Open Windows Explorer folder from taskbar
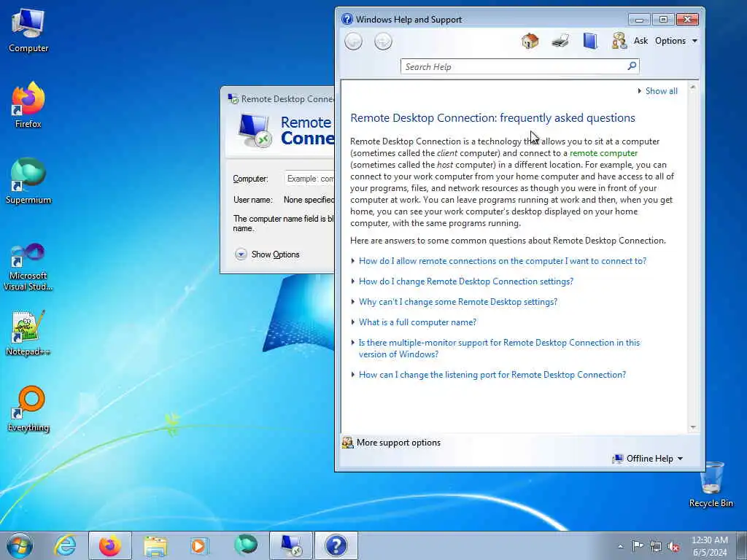This screenshot has width=747, height=560. [155, 545]
